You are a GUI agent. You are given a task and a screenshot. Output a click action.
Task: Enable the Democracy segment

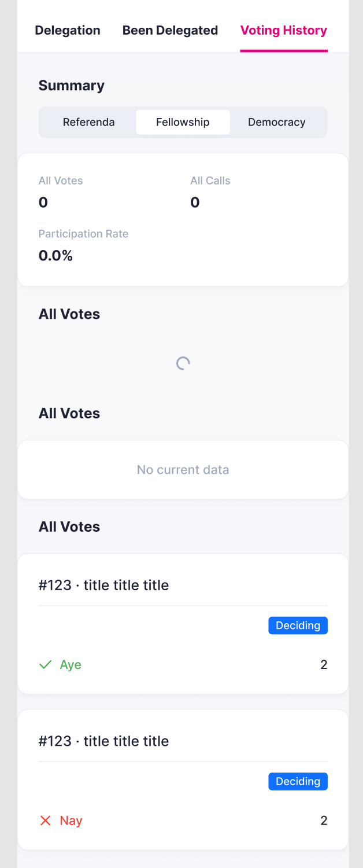(277, 122)
